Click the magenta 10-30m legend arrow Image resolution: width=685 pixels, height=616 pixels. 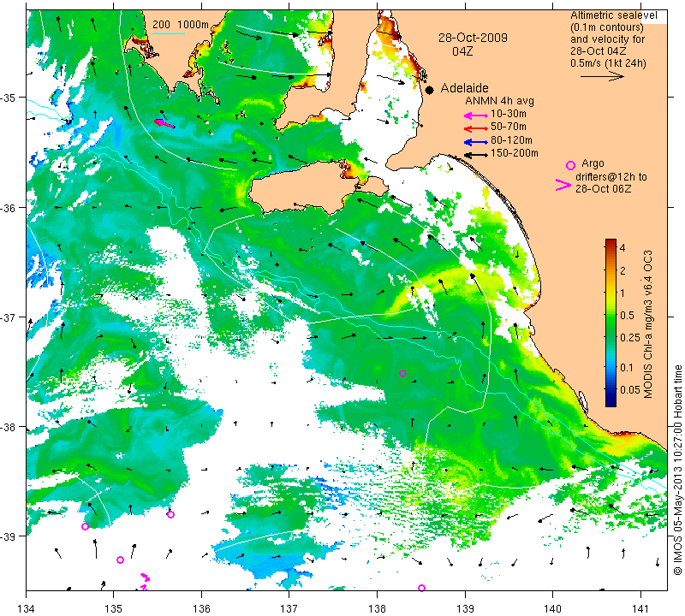(x=475, y=115)
